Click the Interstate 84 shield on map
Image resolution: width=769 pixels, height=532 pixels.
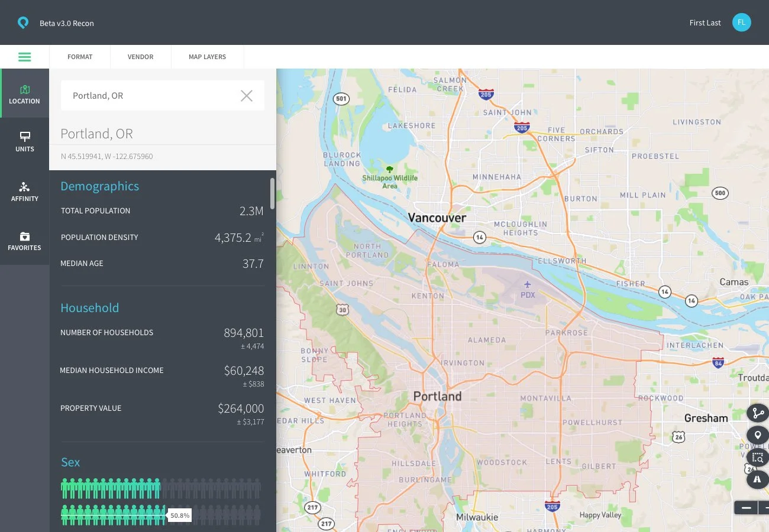tap(718, 362)
